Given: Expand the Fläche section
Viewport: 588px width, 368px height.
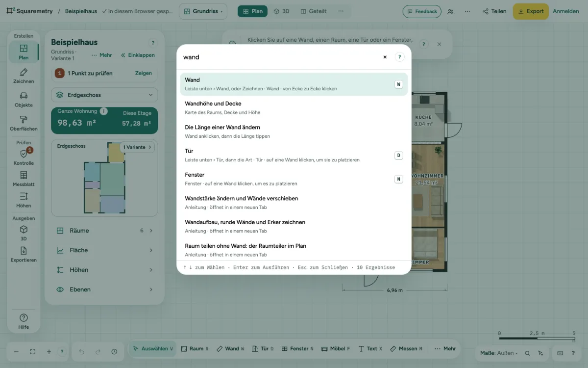Looking at the screenshot, I should point(104,250).
